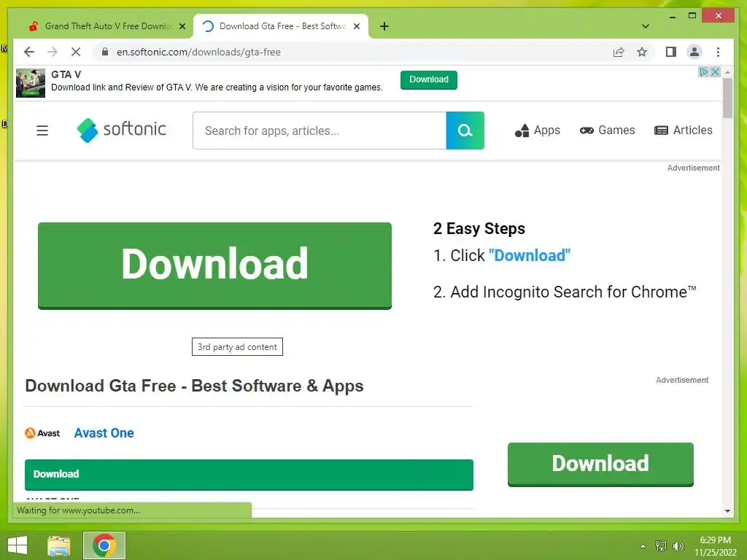Open the Chrome side panel icon

point(671,52)
